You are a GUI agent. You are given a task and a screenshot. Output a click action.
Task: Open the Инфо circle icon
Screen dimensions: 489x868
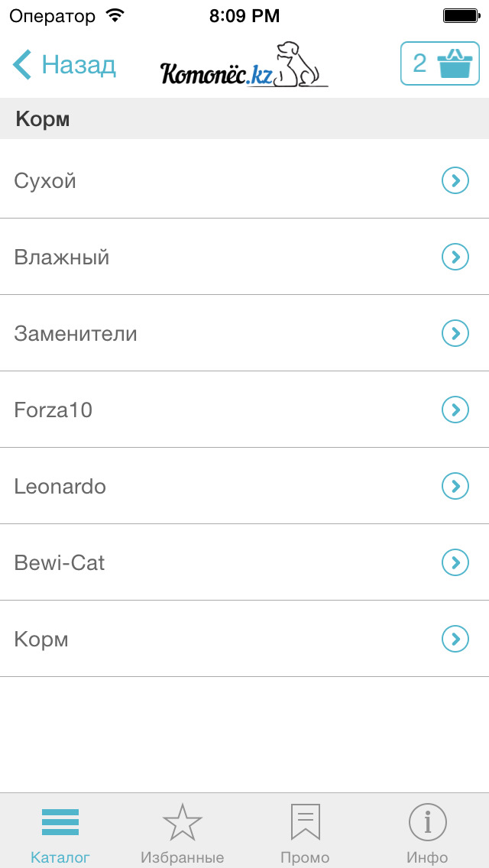coord(427,822)
